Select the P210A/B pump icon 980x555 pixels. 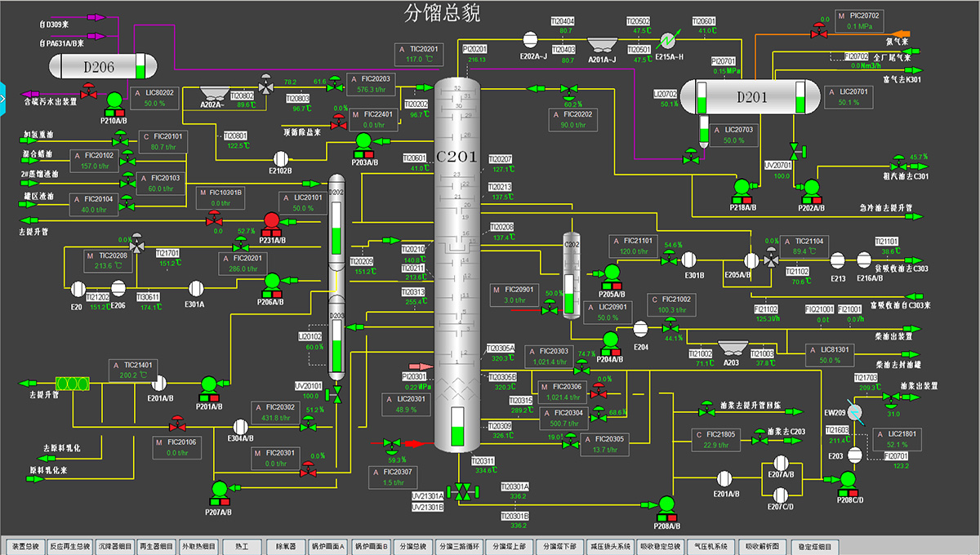pyautogui.click(x=114, y=100)
